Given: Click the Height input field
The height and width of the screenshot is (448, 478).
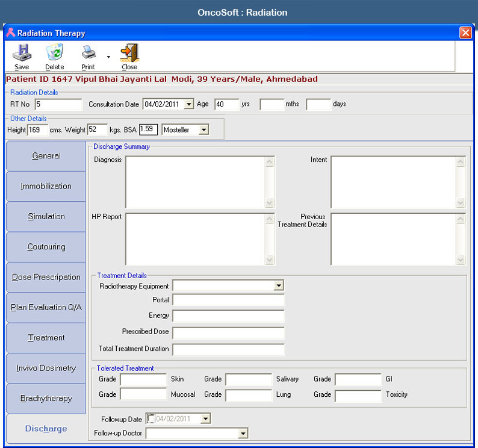Looking at the screenshot, I should pyautogui.click(x=38, y=130).
